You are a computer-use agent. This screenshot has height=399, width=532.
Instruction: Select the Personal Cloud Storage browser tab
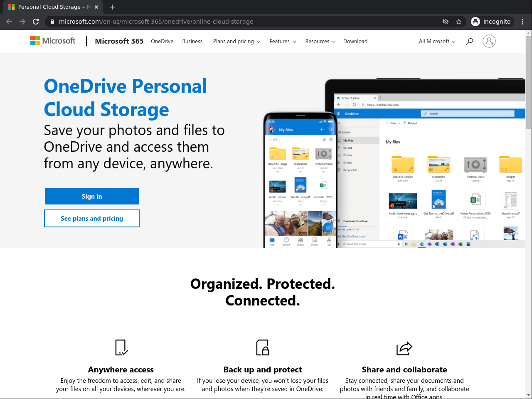[53, 7]
